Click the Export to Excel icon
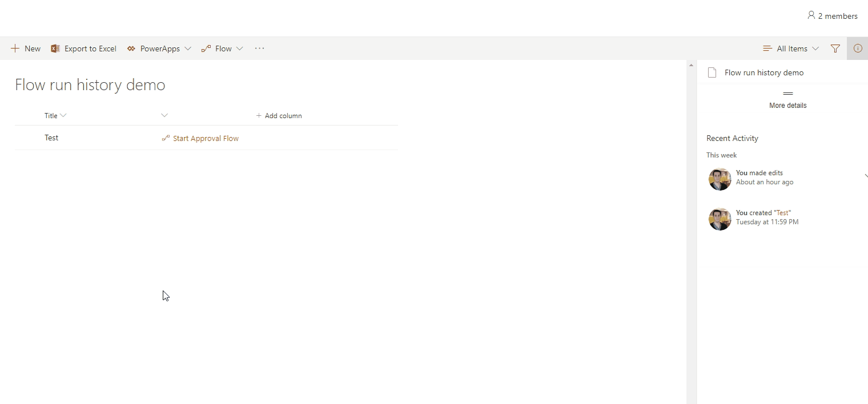This screenshot has width=868, height=404. (55, 49)
